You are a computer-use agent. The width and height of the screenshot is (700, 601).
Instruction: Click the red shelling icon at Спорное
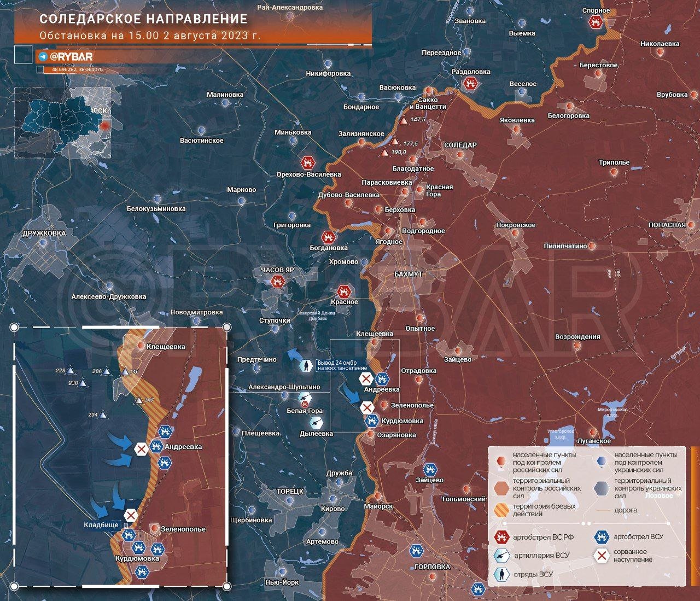coord(596,22)
